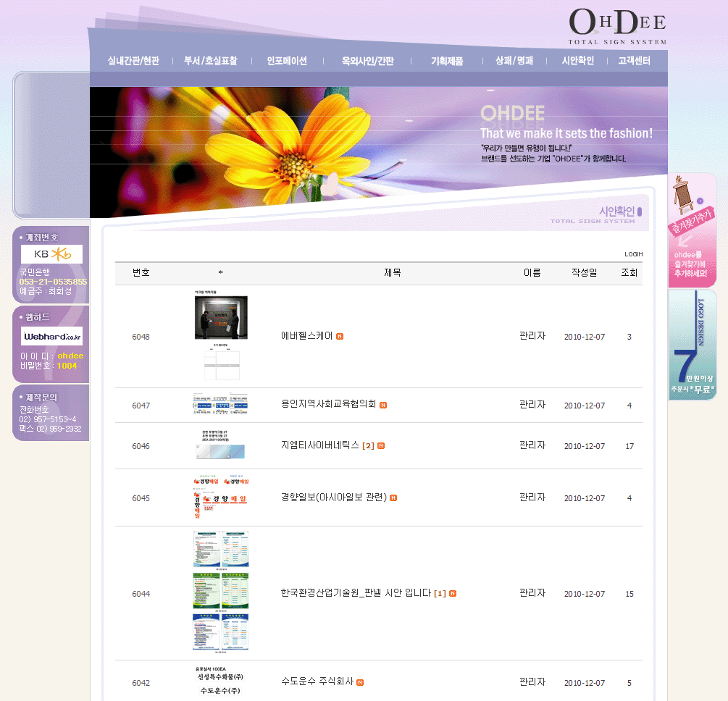Click phone number 02) 957-5153~4
The image size is (728, 701).
click(48, 419)
